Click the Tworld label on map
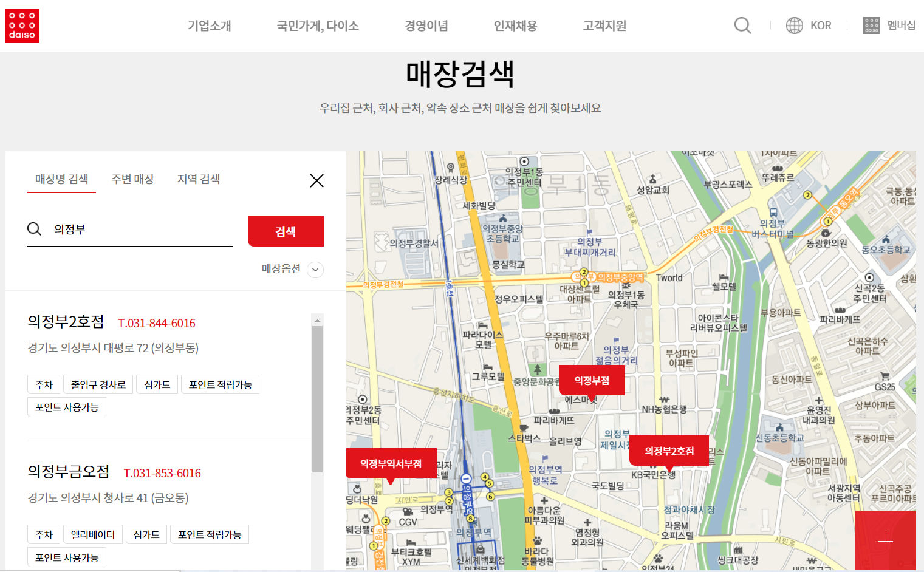The image size is (924, 572). pos(669,278)
